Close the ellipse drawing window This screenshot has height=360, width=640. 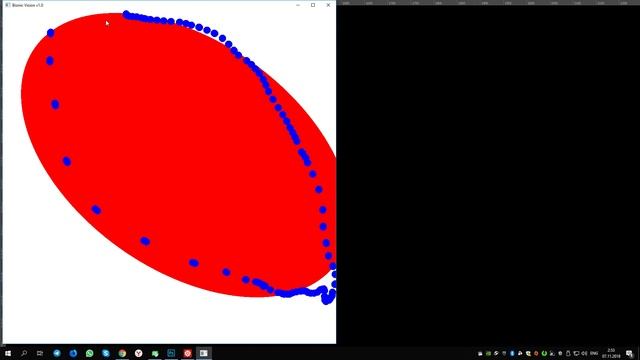329,5
